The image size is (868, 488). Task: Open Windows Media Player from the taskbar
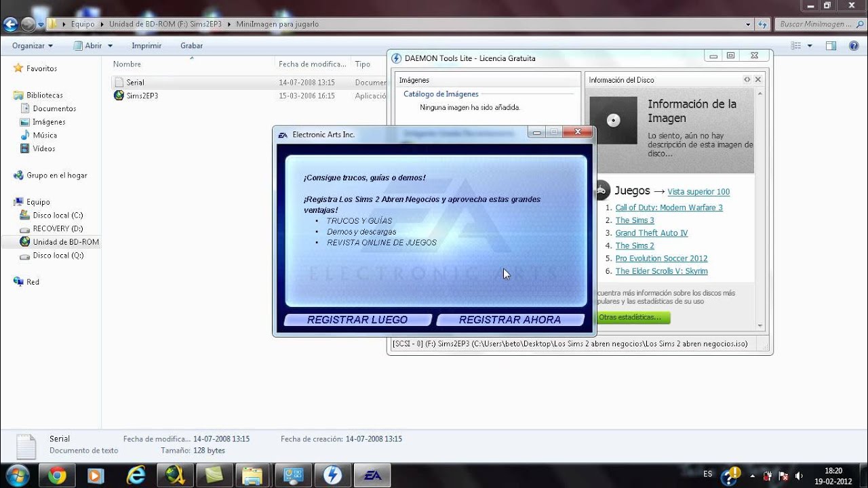click(96, 475)
